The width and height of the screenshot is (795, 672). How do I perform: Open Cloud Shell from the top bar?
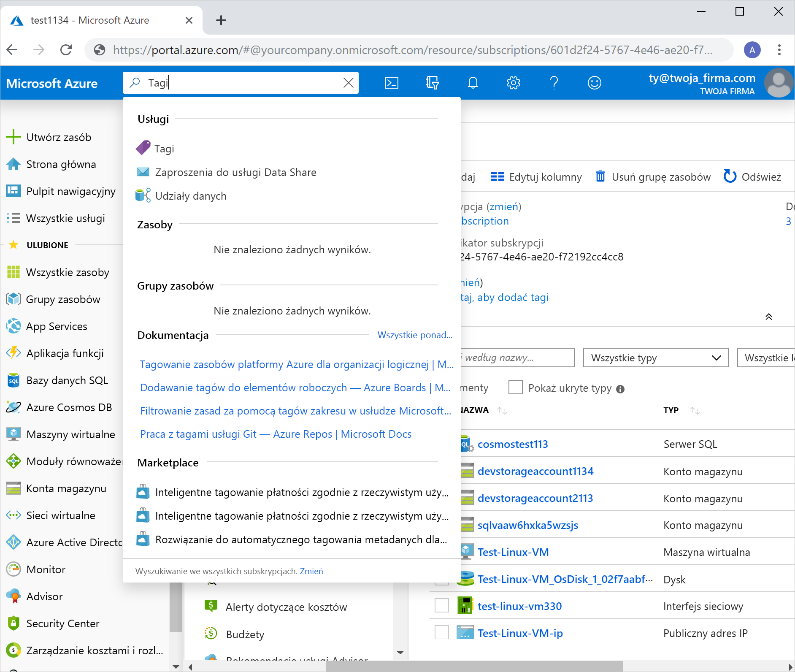(391, 83)
